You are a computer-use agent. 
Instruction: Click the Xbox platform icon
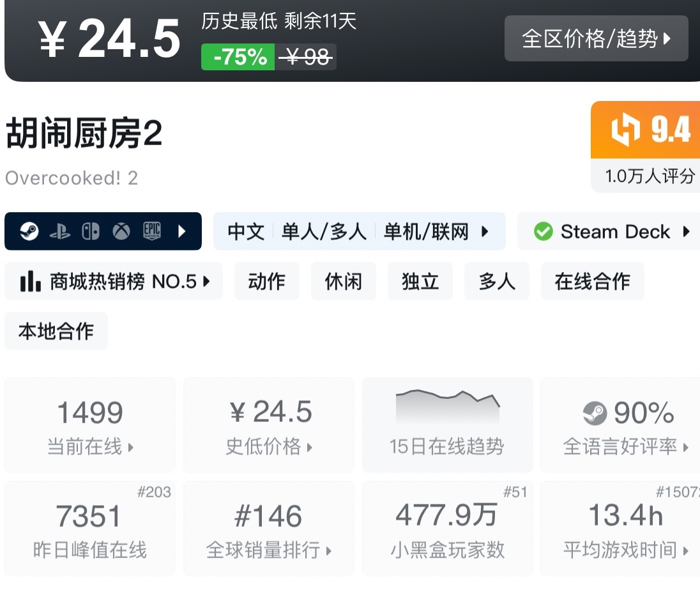(x=121, y=231)
